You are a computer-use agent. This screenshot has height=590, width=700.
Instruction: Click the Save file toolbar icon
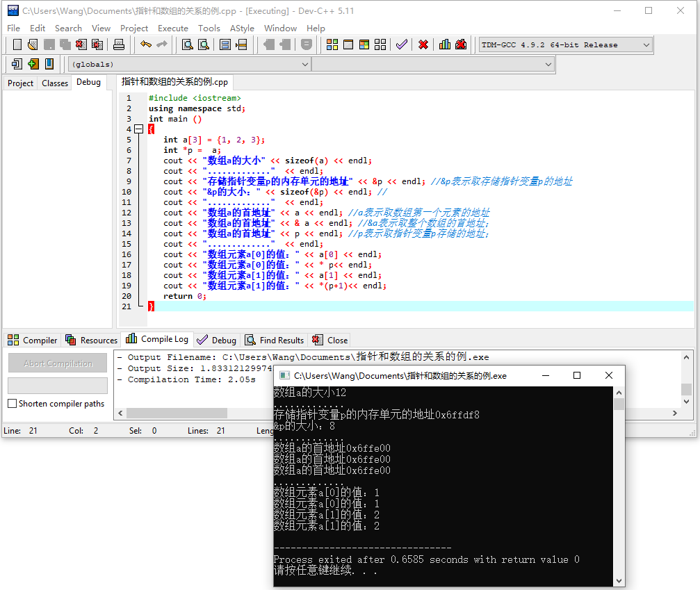tap(49, 44)
